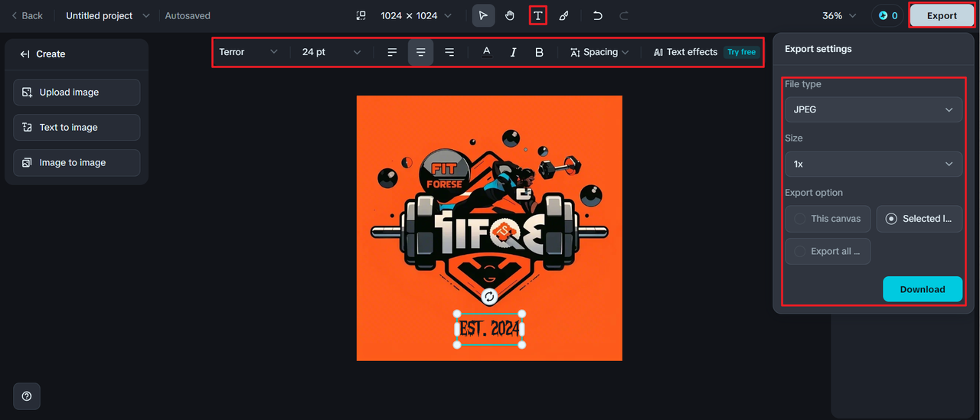The image size is (980, 420).
Task: Click the canvas resize icon
Action: [361, 15]
